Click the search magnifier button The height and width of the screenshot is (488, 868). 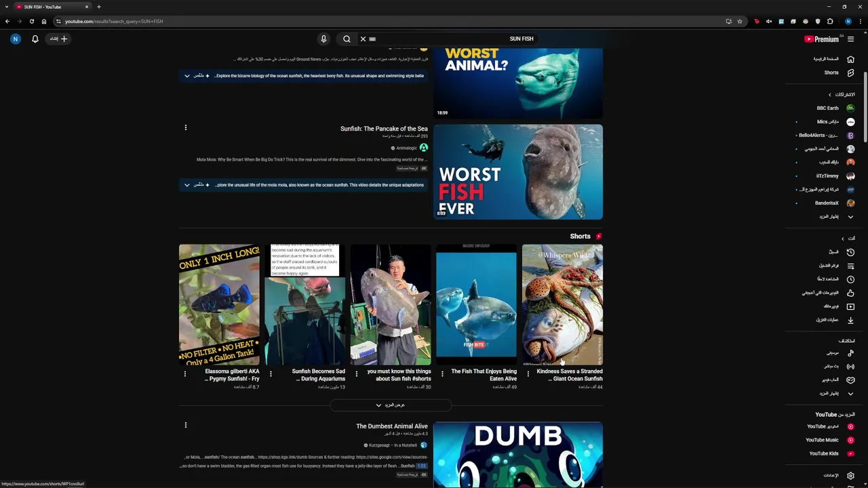(347, 39)
